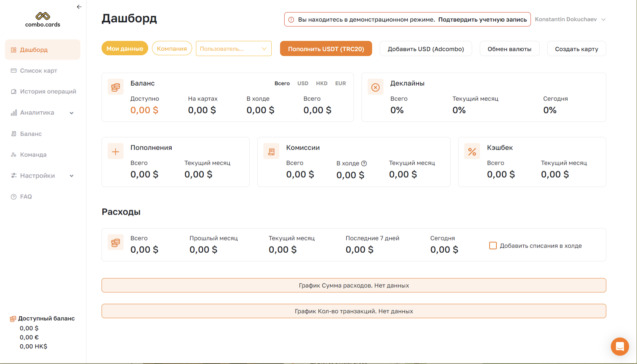Click График Кол-во транзакций banner
Viewport: 637px width, 364px height.
(x=354, y=311)
